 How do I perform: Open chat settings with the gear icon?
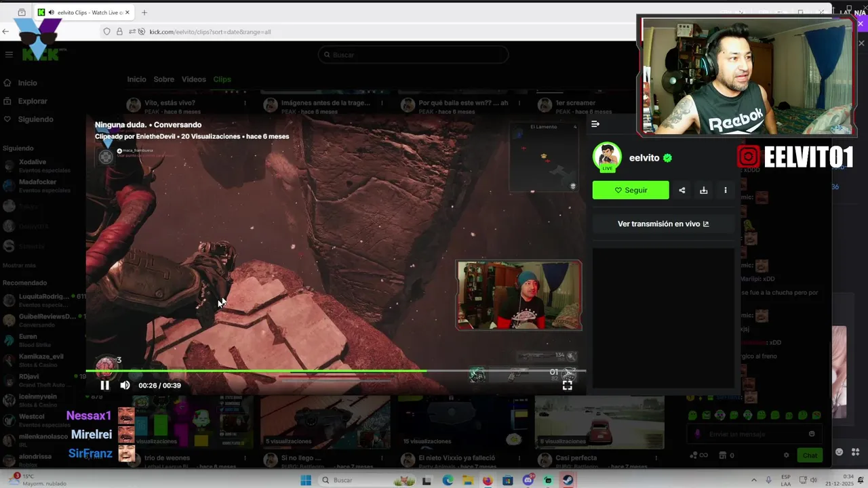click(x=786, y=455)
